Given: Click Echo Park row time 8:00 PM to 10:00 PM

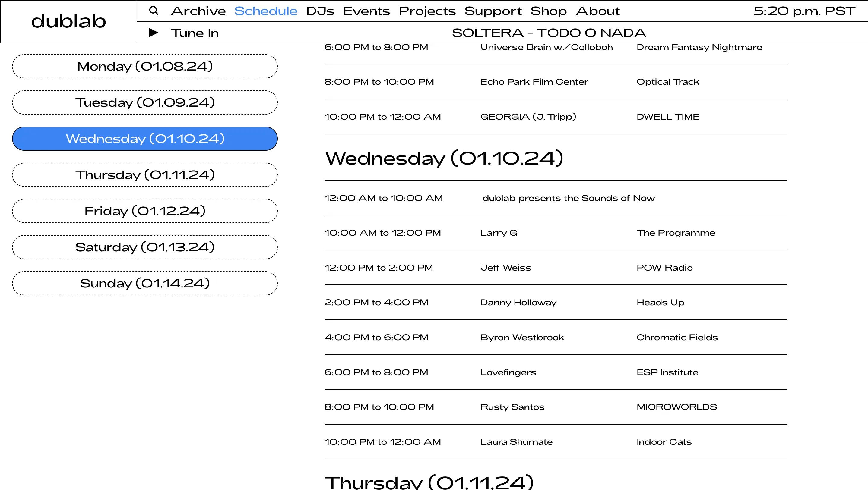Looking at the screenshot, I should (379, 82).
